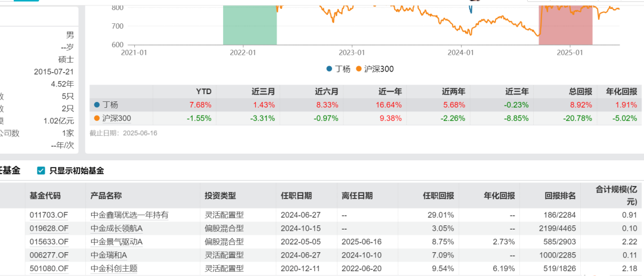
Task: Click orange dot in 沪深300 returns table row
Action: (97, 118)
